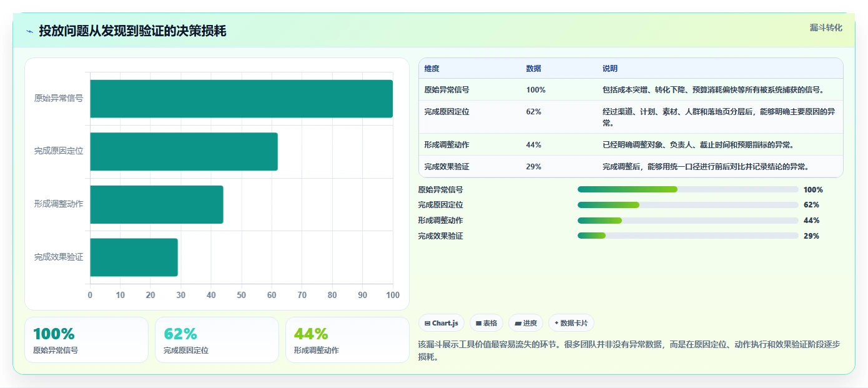Select the 完成原因定位 bar in the chart
868x388 pixels.
click(184, 151)
